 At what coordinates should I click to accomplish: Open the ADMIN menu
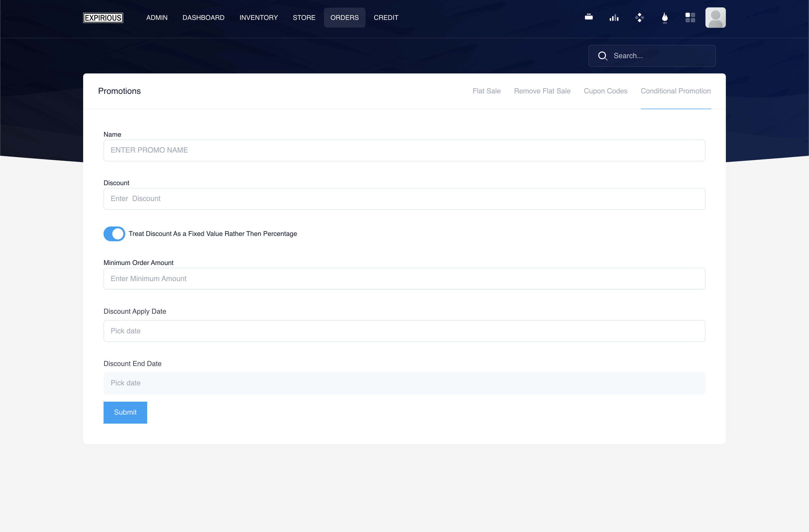click(157, 17)
